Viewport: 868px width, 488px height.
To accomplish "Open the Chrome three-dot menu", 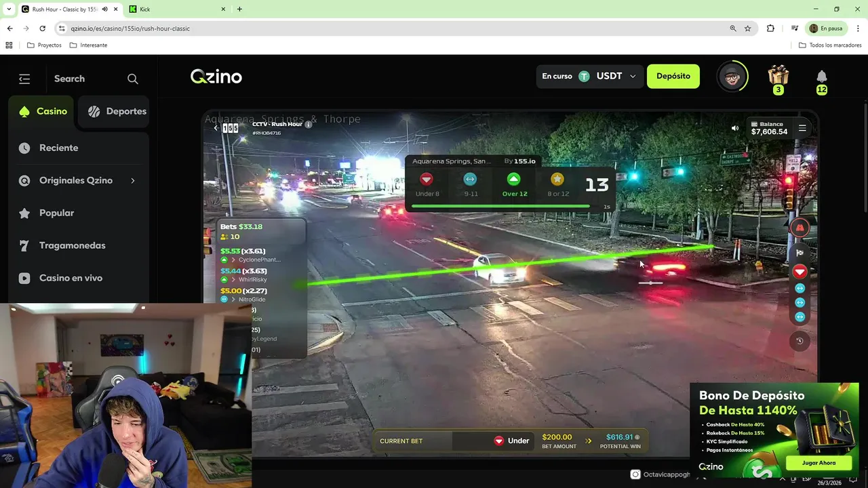I will click(x=858, y=28).
